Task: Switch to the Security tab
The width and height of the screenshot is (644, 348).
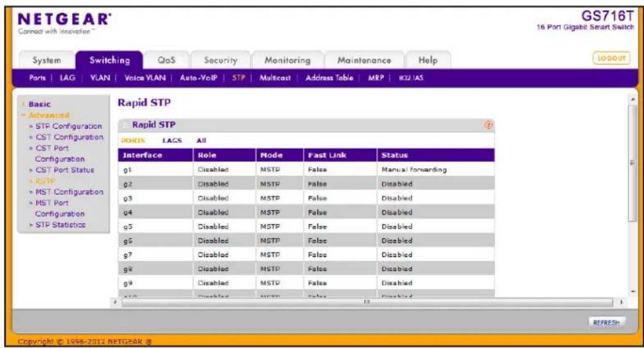Action: tap(221, 60)
